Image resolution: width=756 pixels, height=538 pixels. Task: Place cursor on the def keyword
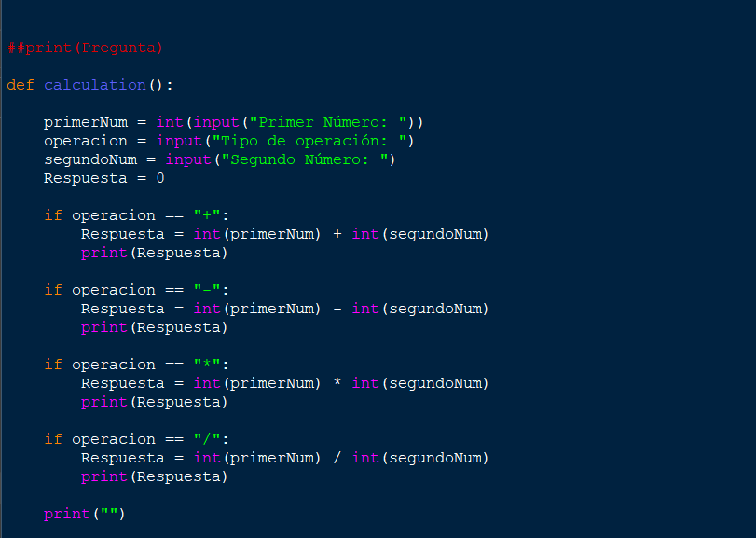pos(20,85)
